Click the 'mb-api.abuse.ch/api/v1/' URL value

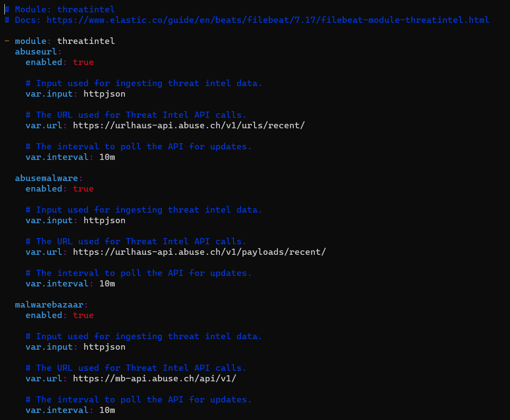pos(154,379)
